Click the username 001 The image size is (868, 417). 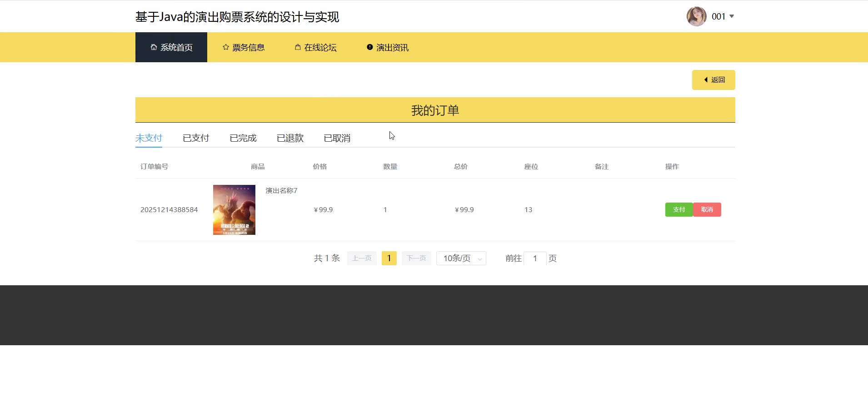click(x=718, y=16)
